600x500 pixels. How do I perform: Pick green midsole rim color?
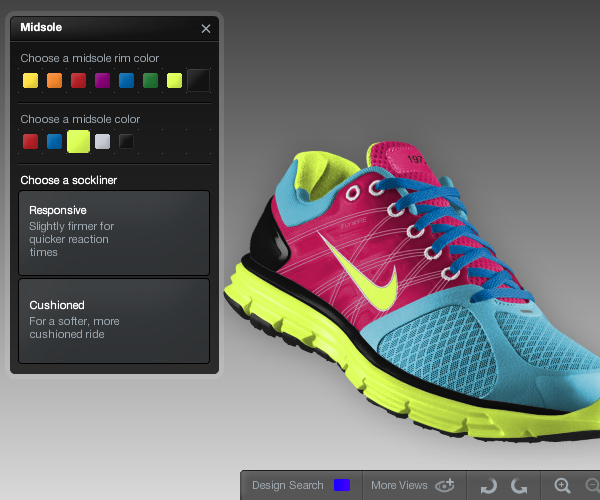[150, 81]
